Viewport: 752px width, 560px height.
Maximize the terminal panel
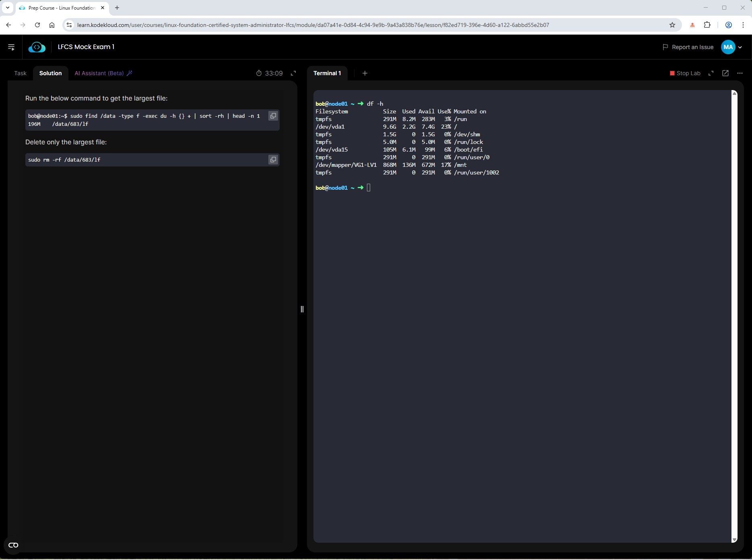click(711, 73)
